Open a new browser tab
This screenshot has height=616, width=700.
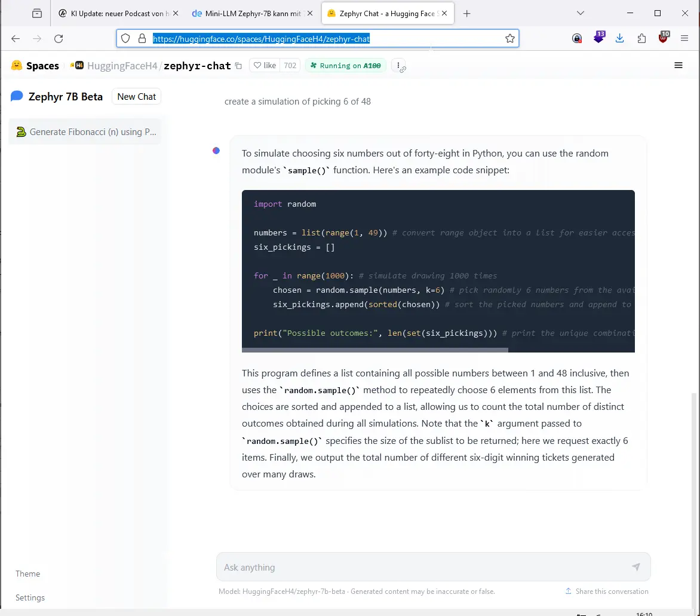tap(466, 13)
